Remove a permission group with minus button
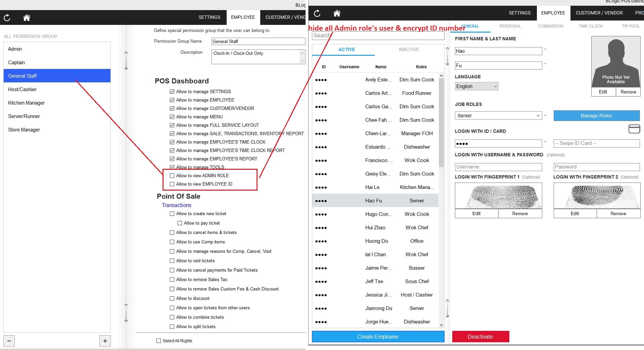Screen dimensions: 644x350 pyautogui.click(x=9, y=341)
